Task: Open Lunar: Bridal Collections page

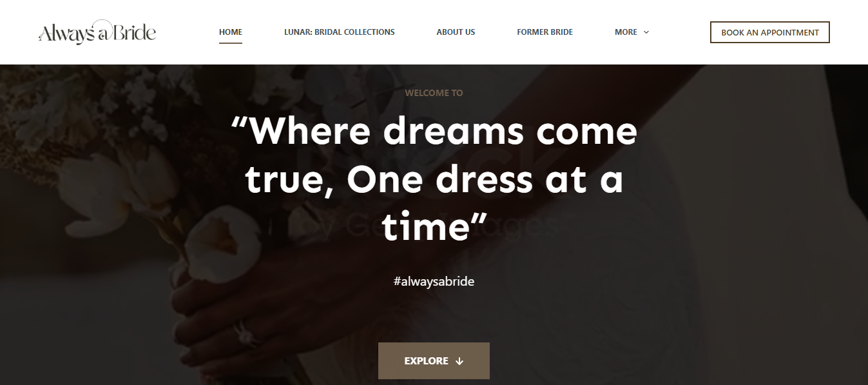Action: [x=340, y=32]
